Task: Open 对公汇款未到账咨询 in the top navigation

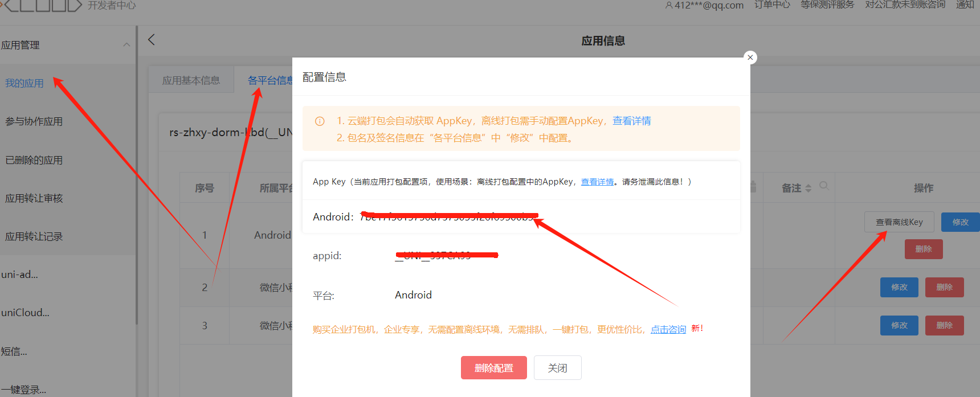Action: pyautogui.click(x=905, y=5)
